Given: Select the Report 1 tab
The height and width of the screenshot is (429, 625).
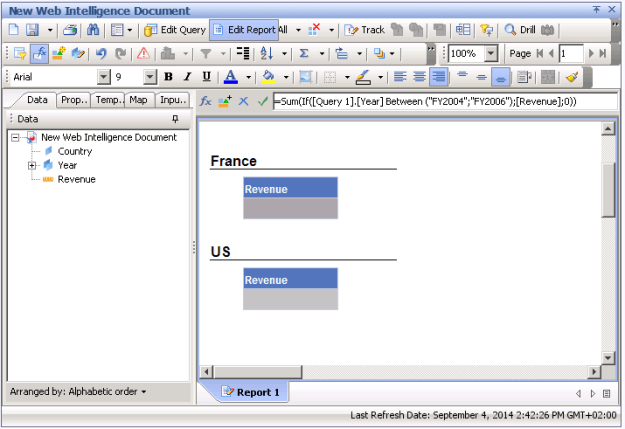Looking at the screenshot, I should click(251, 392).
